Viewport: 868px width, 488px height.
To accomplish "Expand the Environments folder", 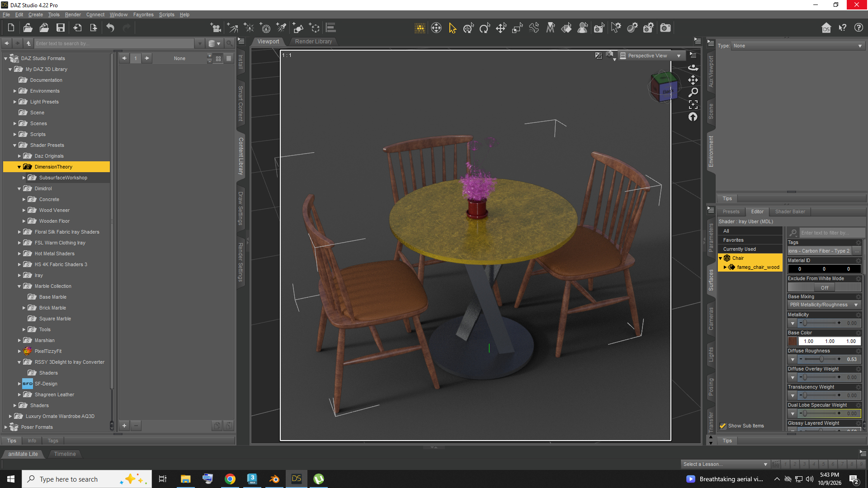I will coord(15,91).
